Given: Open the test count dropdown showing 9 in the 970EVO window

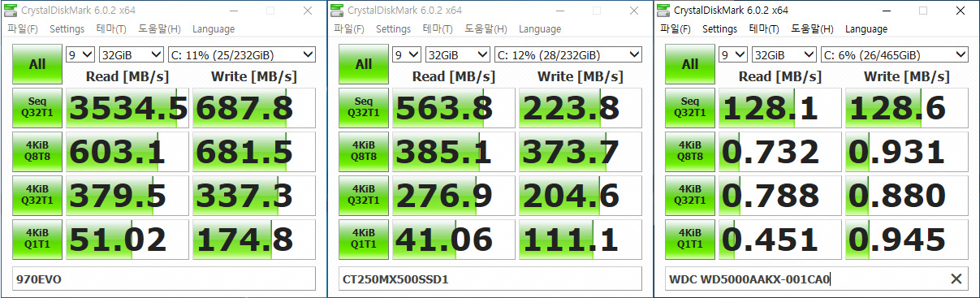Looking at the screenshot, I should (x=80, y=55).
